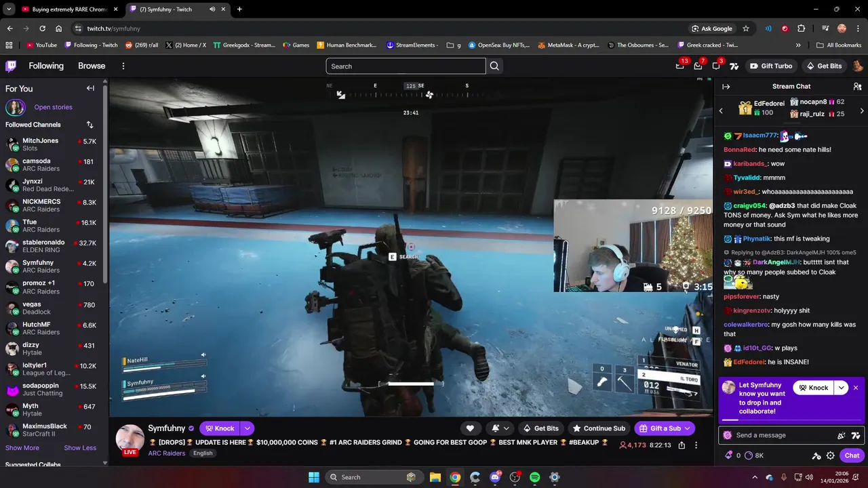Click Show More in followed channels
This screenshot has height=488, width=868.
22,448
